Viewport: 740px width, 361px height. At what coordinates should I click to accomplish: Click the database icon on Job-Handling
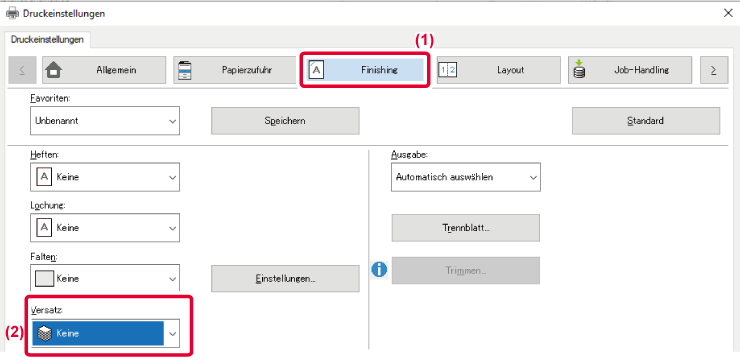(x=579, y=70)
